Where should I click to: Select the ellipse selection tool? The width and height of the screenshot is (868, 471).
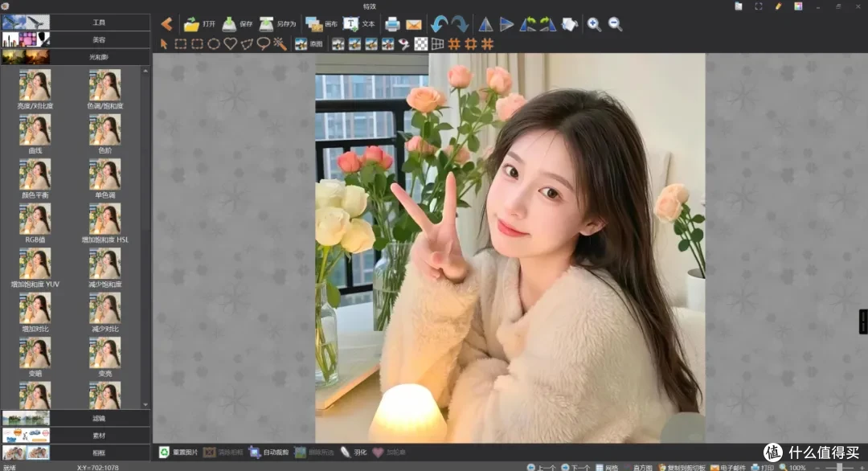pos(214,43)
